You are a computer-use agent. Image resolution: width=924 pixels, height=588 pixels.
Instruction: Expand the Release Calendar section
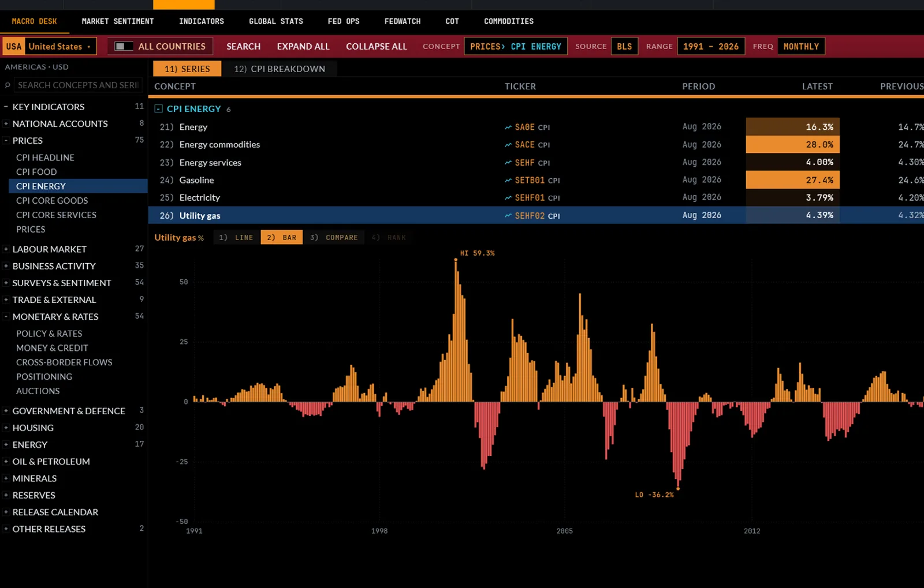(6, 512)
